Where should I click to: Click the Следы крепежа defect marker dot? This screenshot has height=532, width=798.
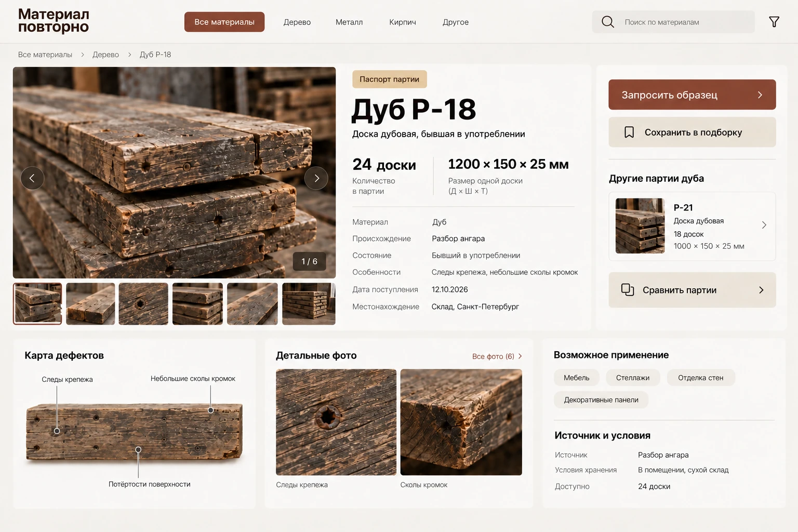tap(57, 431)
